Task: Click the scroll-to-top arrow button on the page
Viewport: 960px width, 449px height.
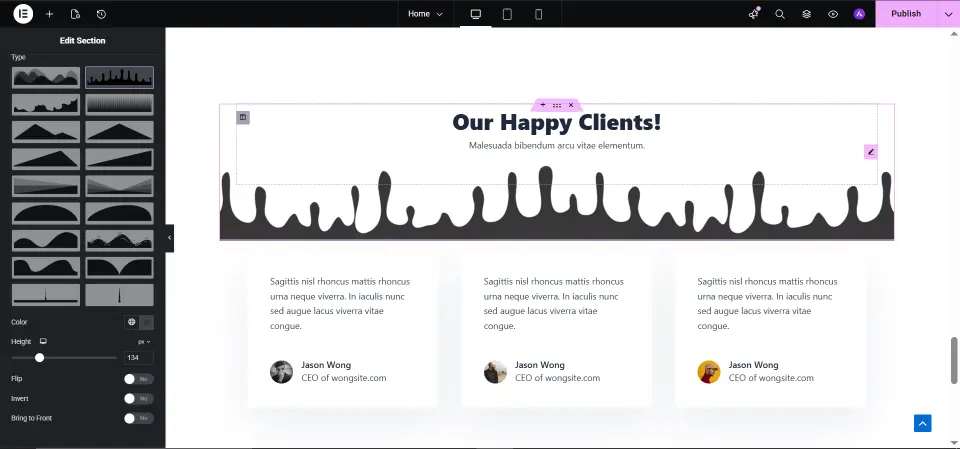Action: 922,423
